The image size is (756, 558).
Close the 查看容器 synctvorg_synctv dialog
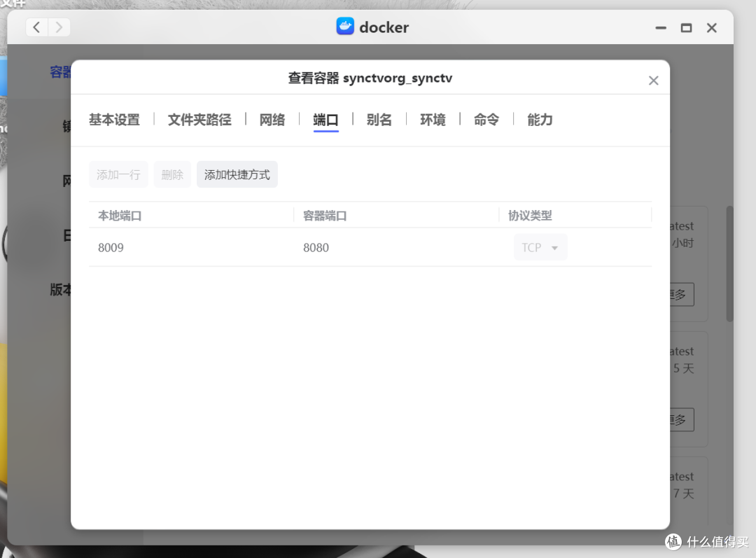coord(653,81)
